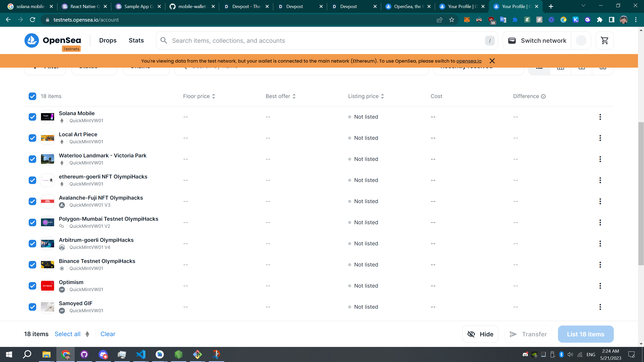Sort by Listing price column
This screenshot has width=644, height=362.
[x=366, y=96]
